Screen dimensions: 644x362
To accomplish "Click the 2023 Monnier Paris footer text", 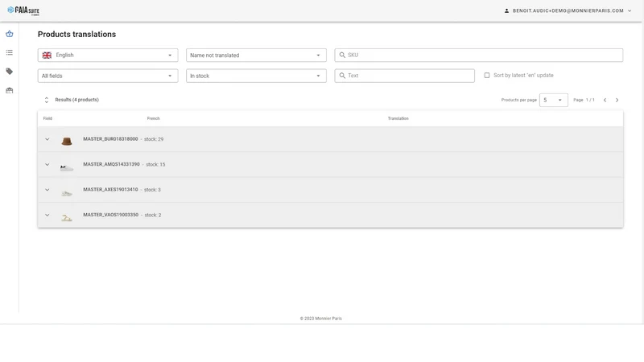I will pos(320,318).
